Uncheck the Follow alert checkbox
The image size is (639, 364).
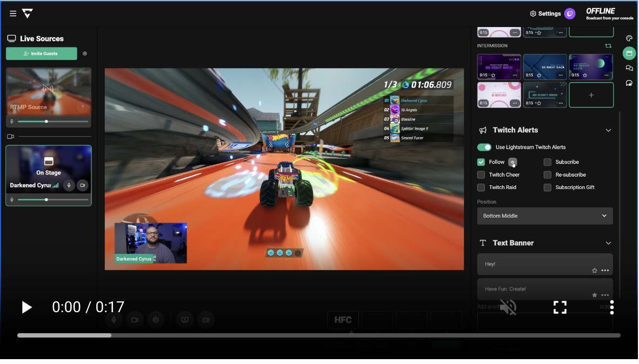[481, 162]
